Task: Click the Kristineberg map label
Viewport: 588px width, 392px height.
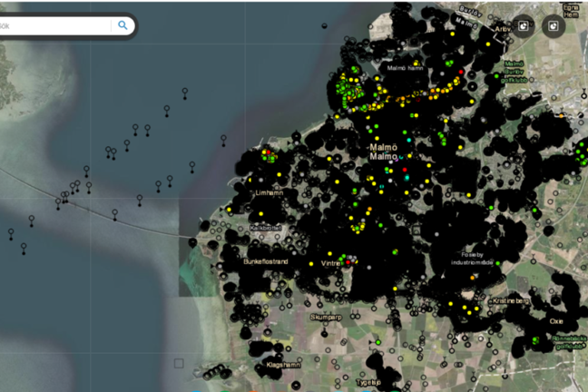Action: pos(510,301)
